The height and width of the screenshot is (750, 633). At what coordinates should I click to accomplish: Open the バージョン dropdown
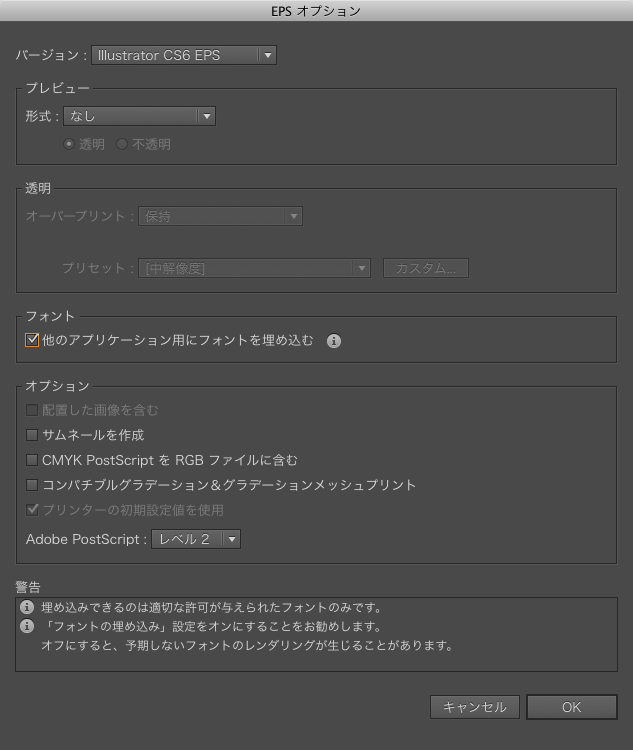pos(183,55)
